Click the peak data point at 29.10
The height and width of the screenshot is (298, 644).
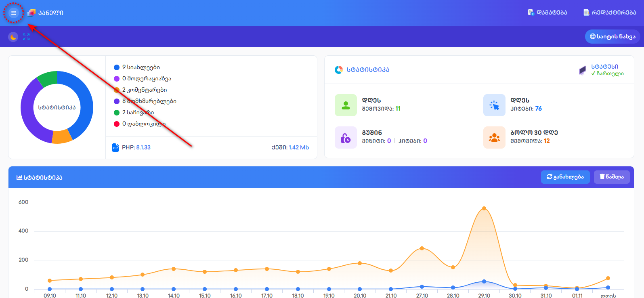pos(484,208)
